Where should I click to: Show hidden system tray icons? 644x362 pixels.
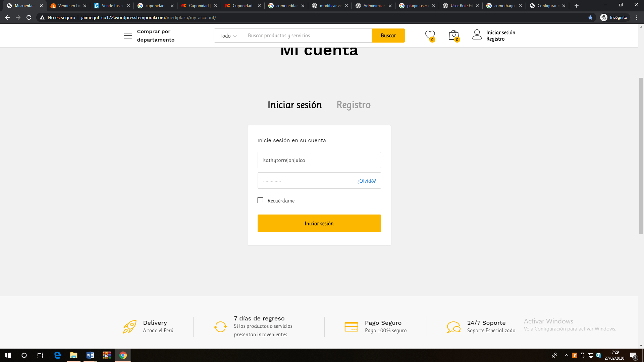(567, 355)
